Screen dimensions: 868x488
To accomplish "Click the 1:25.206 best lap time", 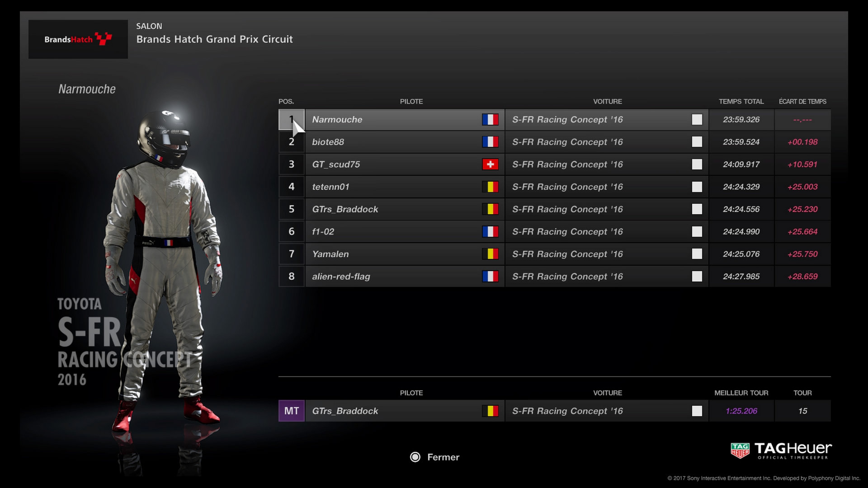I will (741, 411).
